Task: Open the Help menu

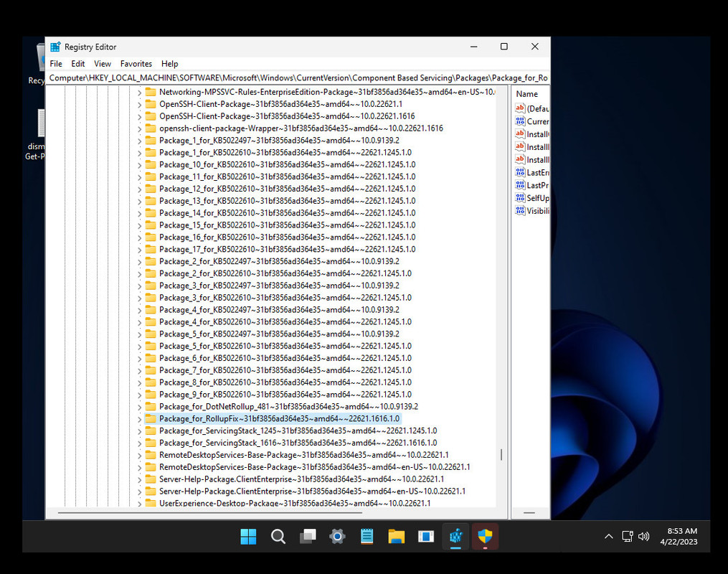Action: [169, 64]
